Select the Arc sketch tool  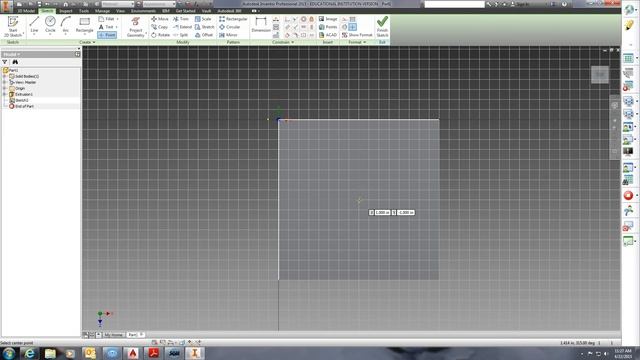[x=66, y=26]
